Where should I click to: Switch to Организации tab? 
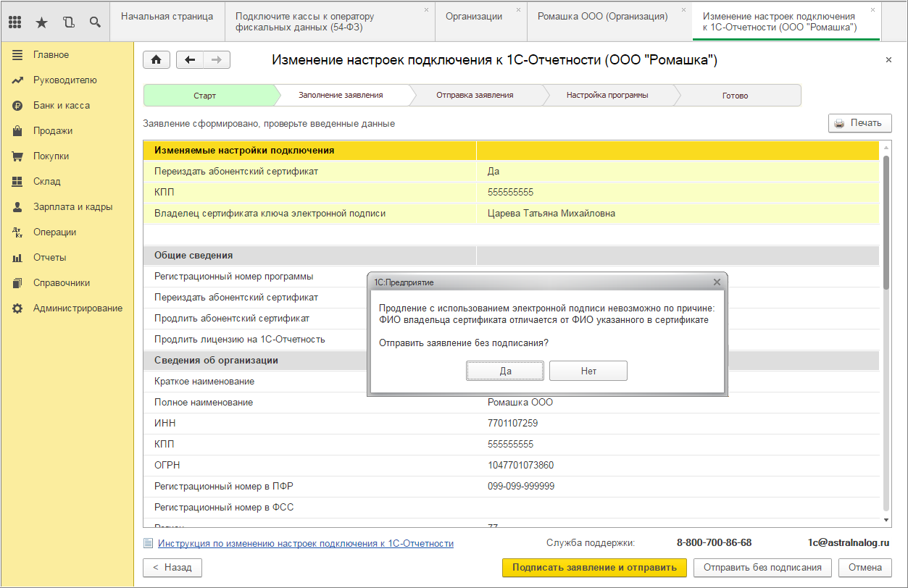[x=473, y=17]
